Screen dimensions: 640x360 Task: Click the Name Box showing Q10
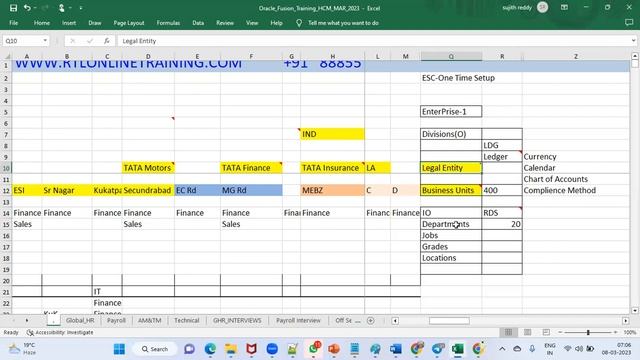tap(22, 41)
